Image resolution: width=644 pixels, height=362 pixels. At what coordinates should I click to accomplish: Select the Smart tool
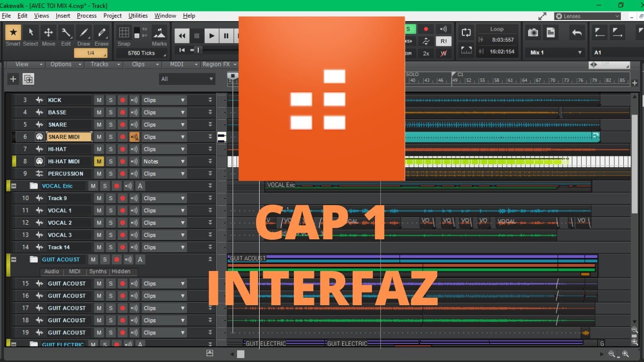click(13, 33)
